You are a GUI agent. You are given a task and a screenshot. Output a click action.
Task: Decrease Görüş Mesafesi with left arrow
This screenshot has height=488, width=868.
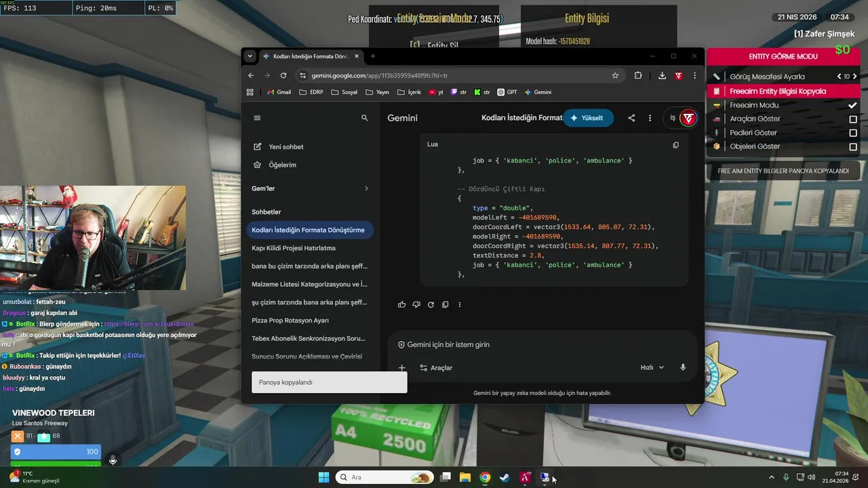840,77
